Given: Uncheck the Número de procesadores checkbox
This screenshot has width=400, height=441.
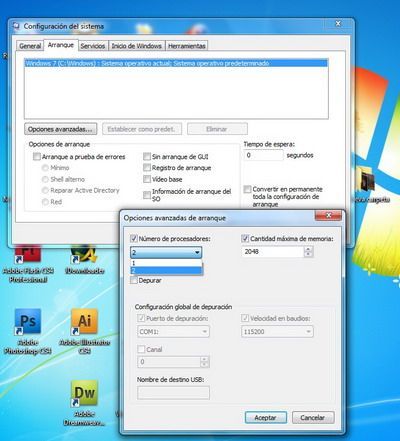Looking at the screenshot, I should coord(134,239).
